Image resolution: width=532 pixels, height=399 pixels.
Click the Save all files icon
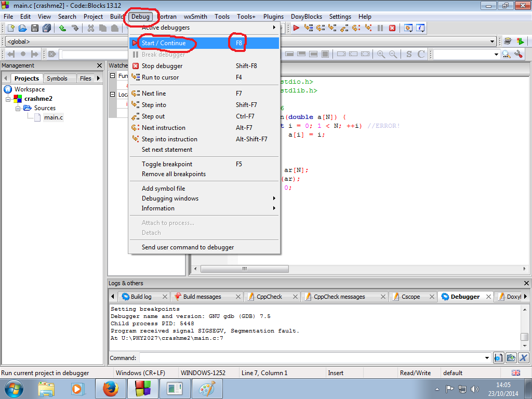[x=47, y=28]
